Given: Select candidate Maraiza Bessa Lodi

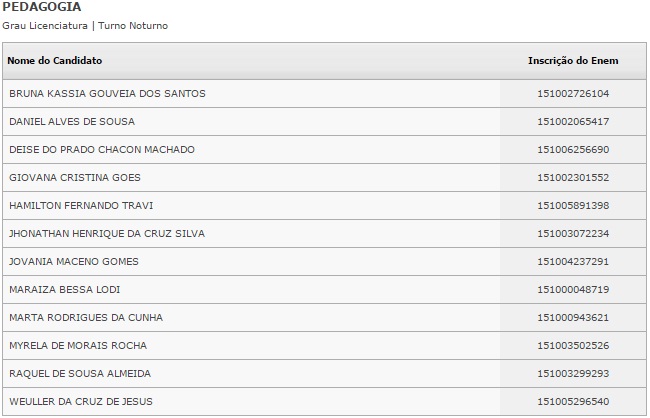Looking at the screenshot, I should tap(64, 290).
